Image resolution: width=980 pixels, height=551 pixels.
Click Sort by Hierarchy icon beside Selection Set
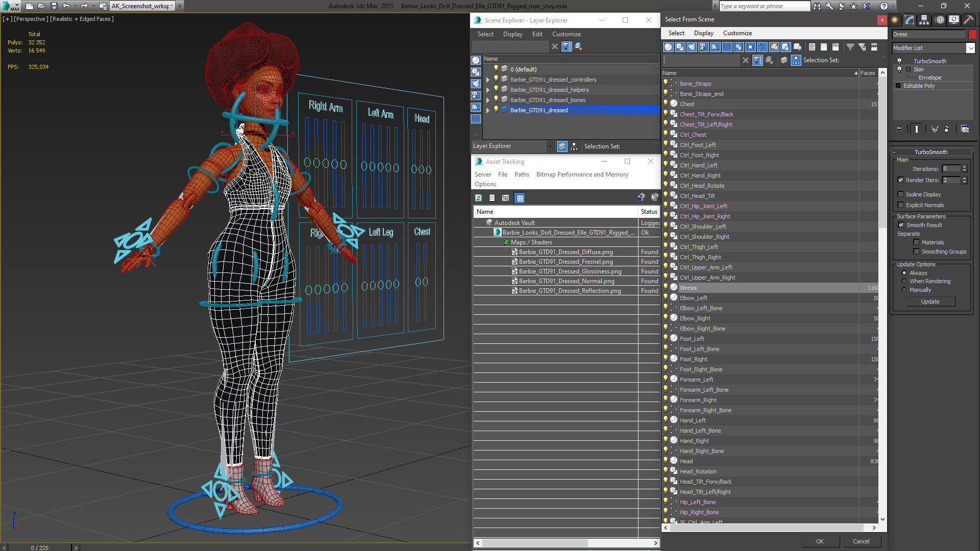796,60
